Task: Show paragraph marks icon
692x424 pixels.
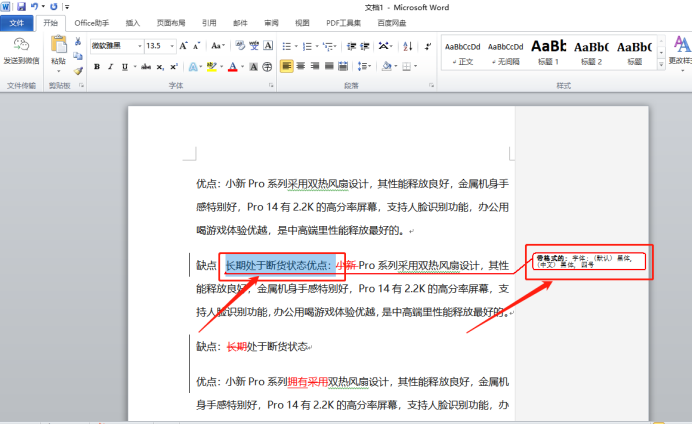Action: click(428, 46)
